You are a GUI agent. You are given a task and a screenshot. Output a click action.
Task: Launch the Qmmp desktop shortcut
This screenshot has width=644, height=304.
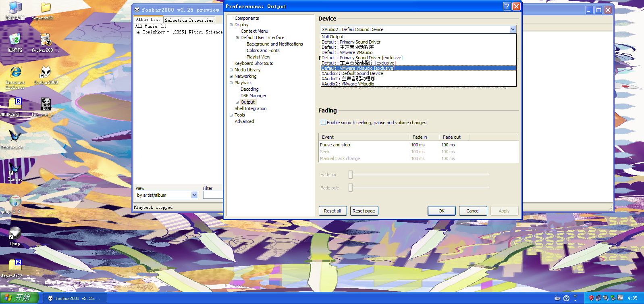tap(15, 236)
